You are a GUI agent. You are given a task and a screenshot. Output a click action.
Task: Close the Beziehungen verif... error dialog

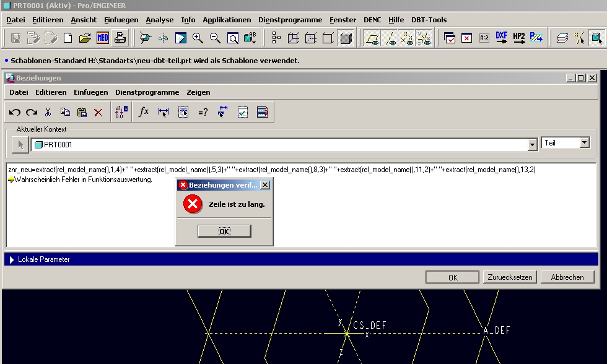coord(265,185)
